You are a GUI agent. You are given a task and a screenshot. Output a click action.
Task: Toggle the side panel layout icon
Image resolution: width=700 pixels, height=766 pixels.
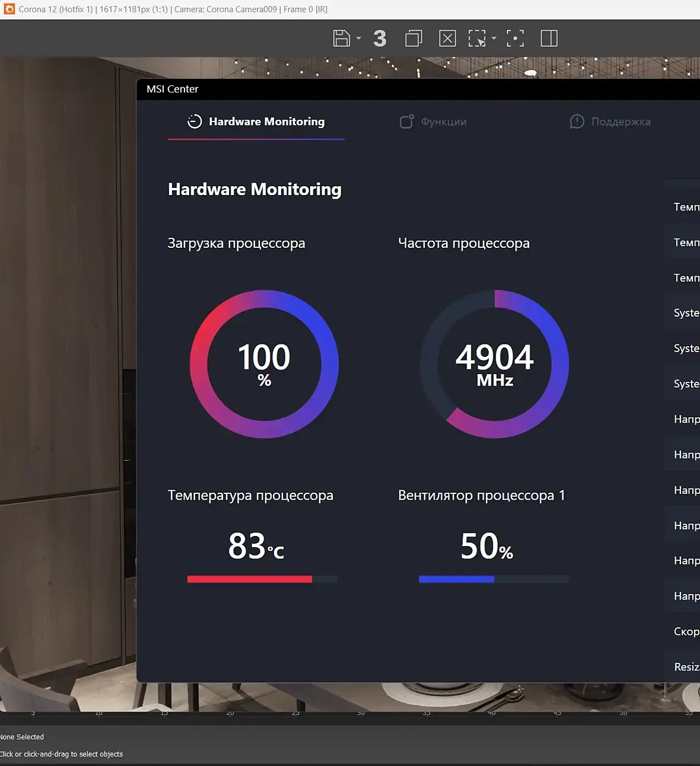tap(549, 39)
